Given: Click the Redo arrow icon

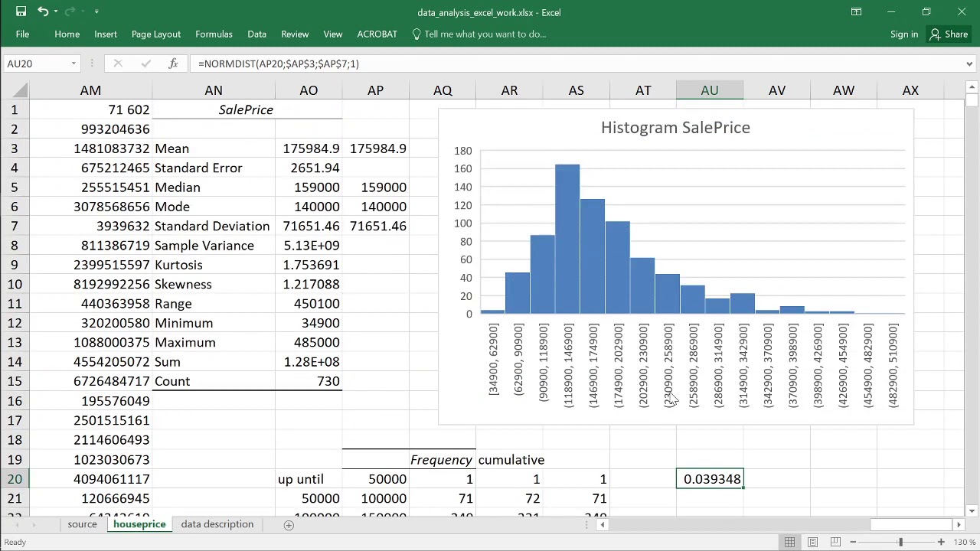Looking at the screenshot, I should pos(70,11).
